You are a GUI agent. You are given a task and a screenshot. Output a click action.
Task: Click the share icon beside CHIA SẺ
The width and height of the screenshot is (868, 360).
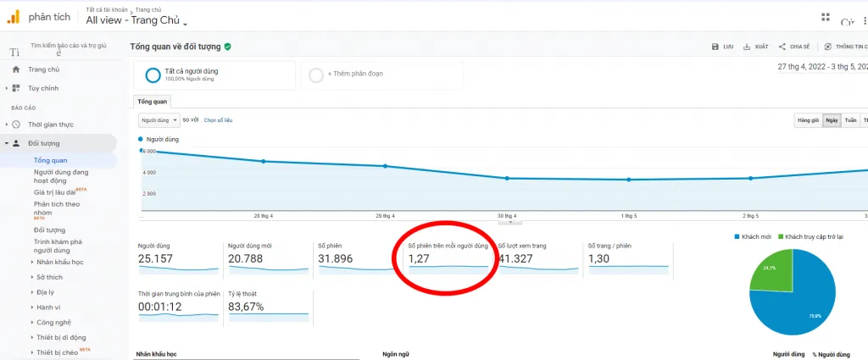click(782, 47)
